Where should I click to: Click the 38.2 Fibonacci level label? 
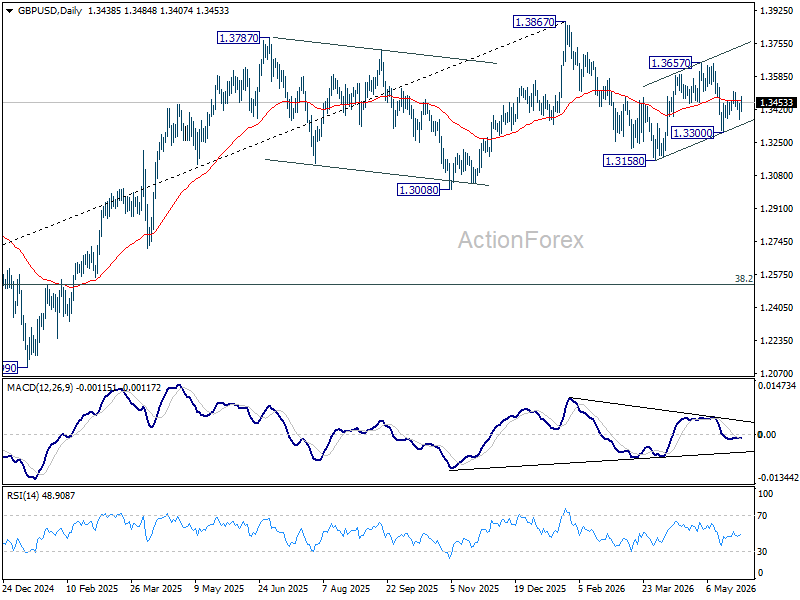[x=743, y=279]
